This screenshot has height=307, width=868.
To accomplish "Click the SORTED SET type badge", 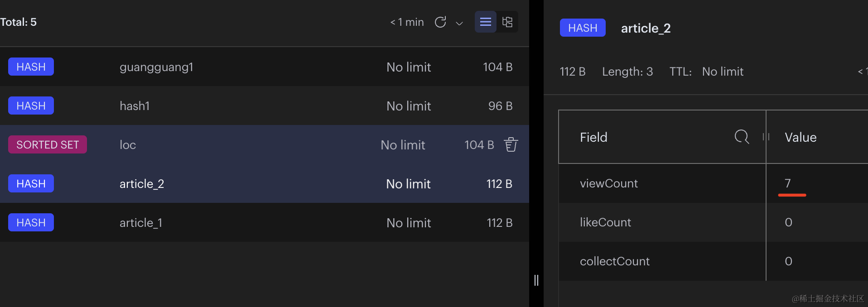I will coord(48,145).
